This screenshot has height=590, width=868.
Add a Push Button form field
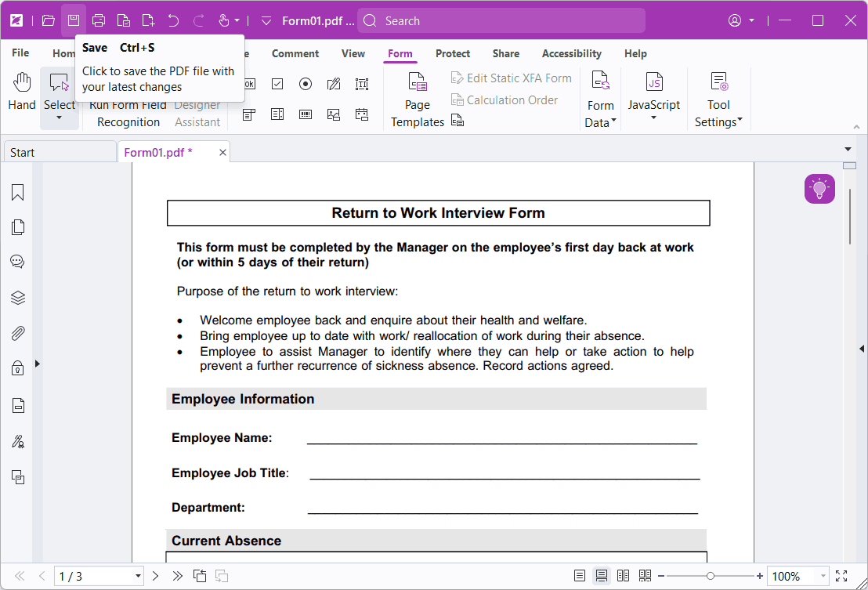[x=249, y=83]
